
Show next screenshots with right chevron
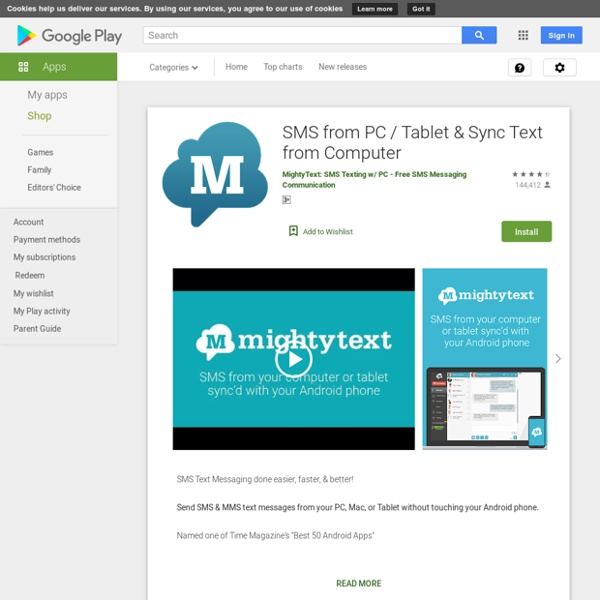pos(558,359)
